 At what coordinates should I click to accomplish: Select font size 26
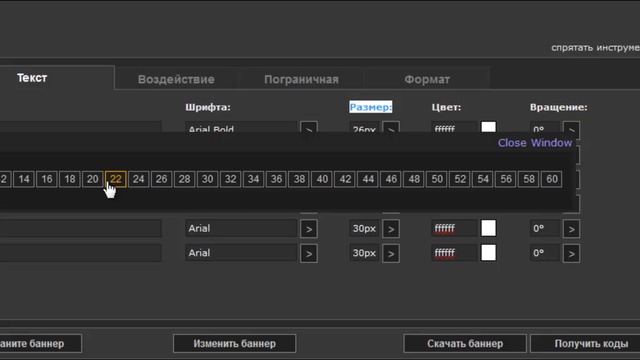tap(162, 179)
